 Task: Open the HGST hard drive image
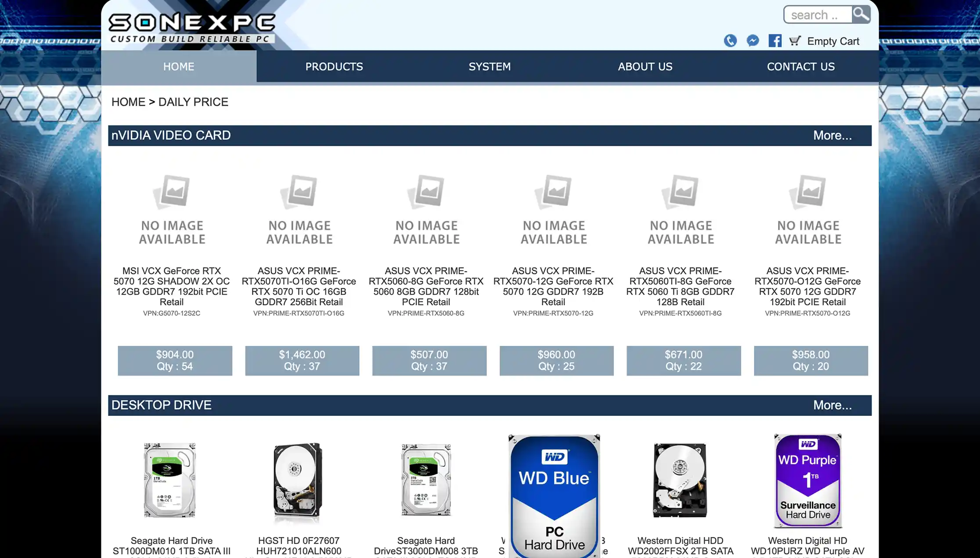(x=298, y=483)
